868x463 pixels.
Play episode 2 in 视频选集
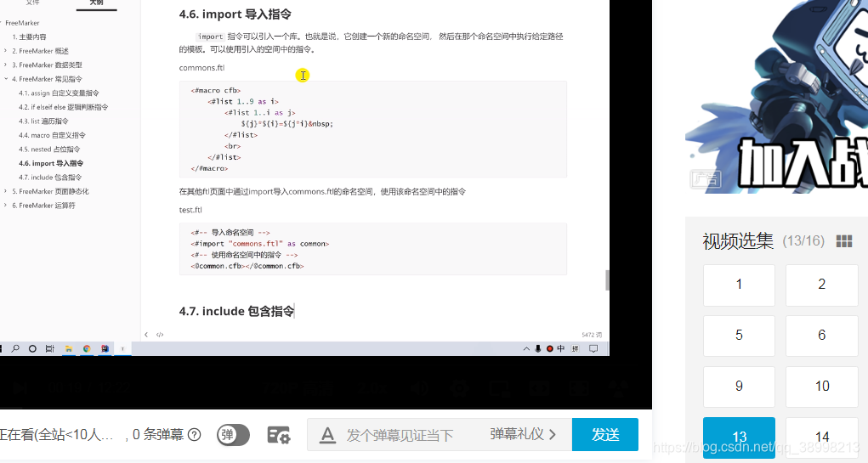pyautogui.click(x=821, y=285)
